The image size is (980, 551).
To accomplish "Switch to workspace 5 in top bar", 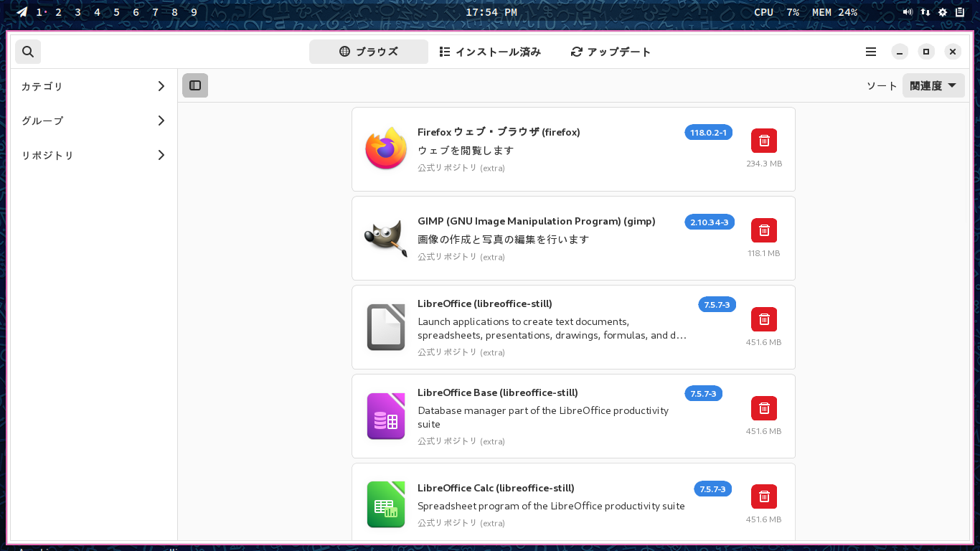I will 117,12.
